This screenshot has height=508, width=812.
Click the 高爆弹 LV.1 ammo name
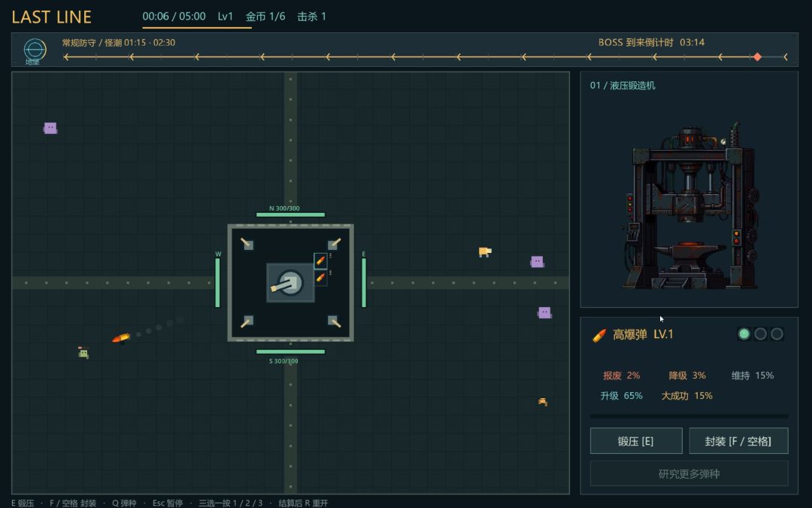click(643, 334)
